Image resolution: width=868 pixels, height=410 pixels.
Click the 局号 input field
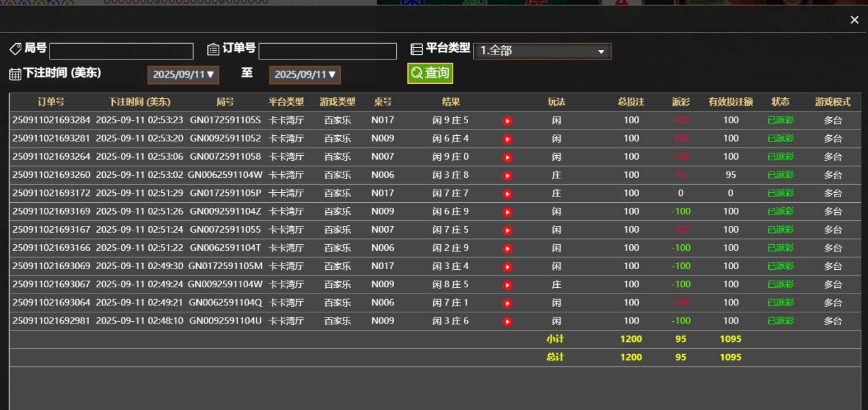pos(121,51)
